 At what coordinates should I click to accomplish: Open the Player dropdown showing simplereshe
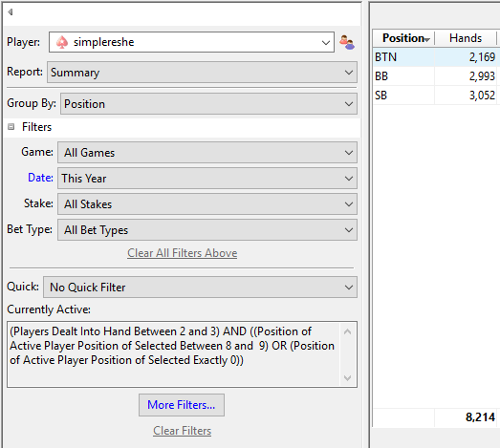[191, 42]
